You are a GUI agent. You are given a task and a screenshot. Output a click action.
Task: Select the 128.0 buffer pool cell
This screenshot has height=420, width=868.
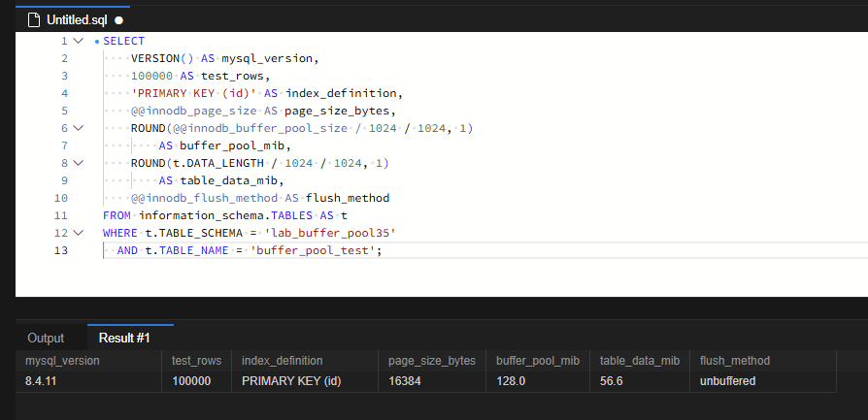[x=538, y=381]
